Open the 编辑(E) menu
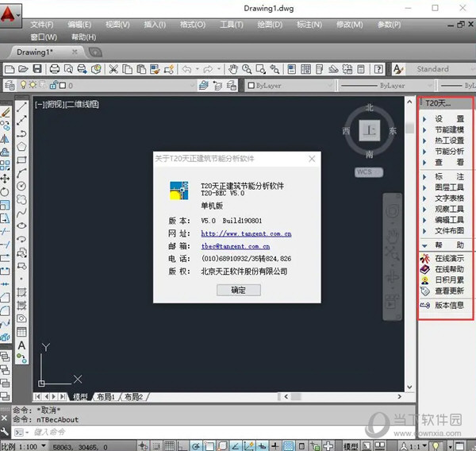Screen dimensions: 476x451 pos(79,25)
